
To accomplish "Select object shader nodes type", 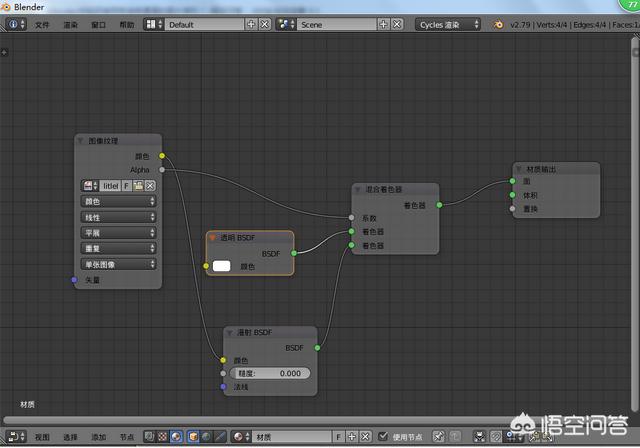I will 193,437.
